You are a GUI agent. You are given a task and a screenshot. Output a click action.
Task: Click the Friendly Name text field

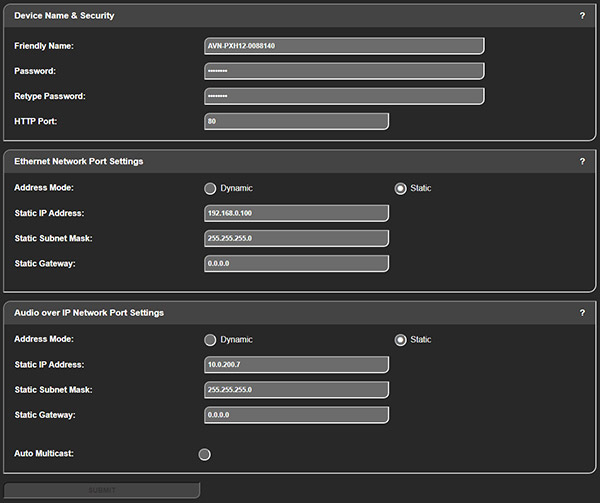pos(344,46)
